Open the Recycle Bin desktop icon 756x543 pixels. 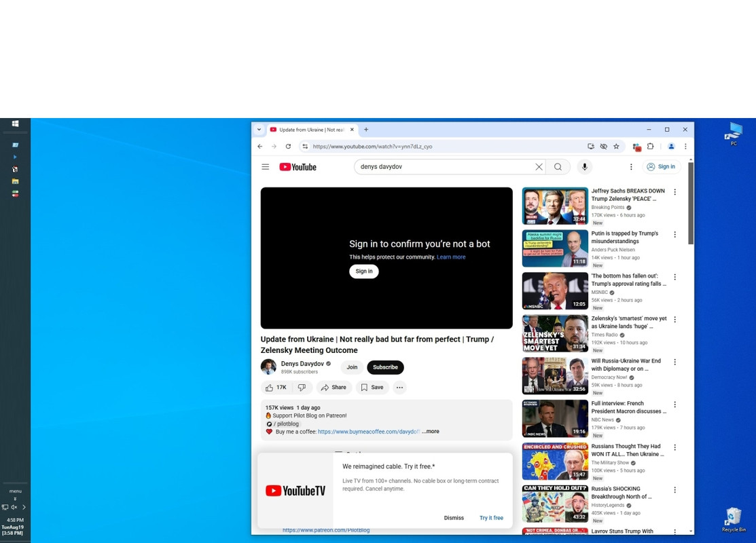pos(734,519)
